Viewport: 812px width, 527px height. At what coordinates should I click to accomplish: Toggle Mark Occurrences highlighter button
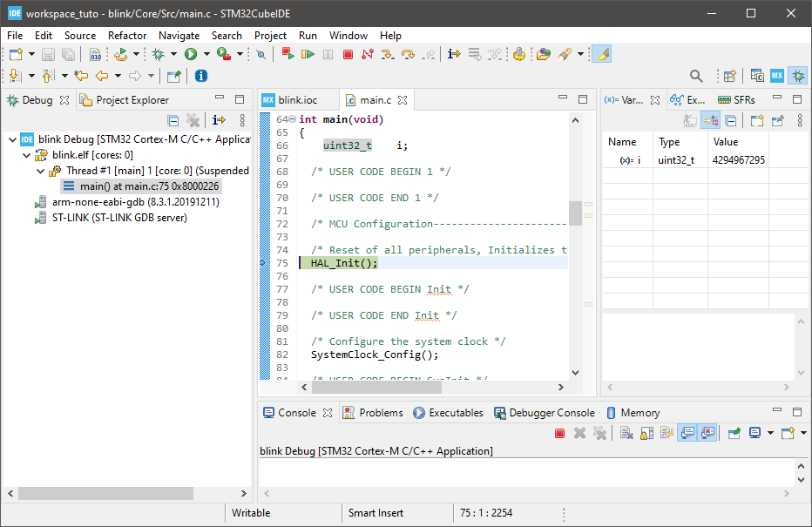[601, 54]
